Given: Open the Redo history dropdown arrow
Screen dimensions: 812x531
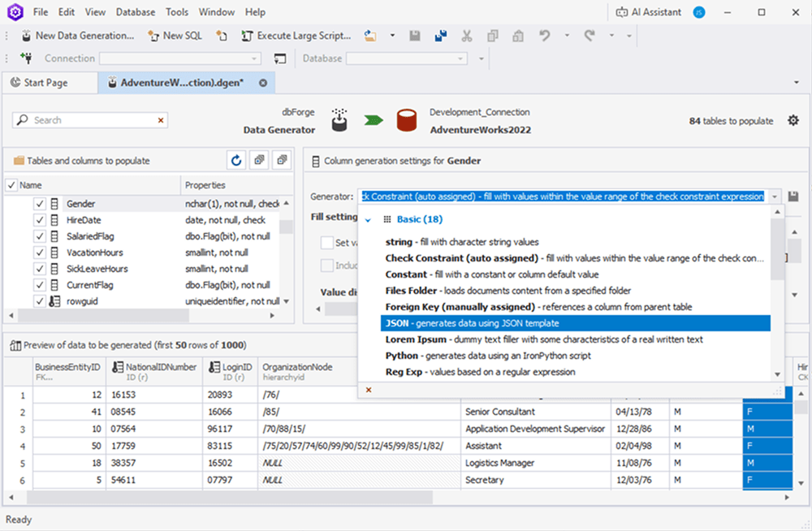Looking at the screenshot, I should coord(611,36).
